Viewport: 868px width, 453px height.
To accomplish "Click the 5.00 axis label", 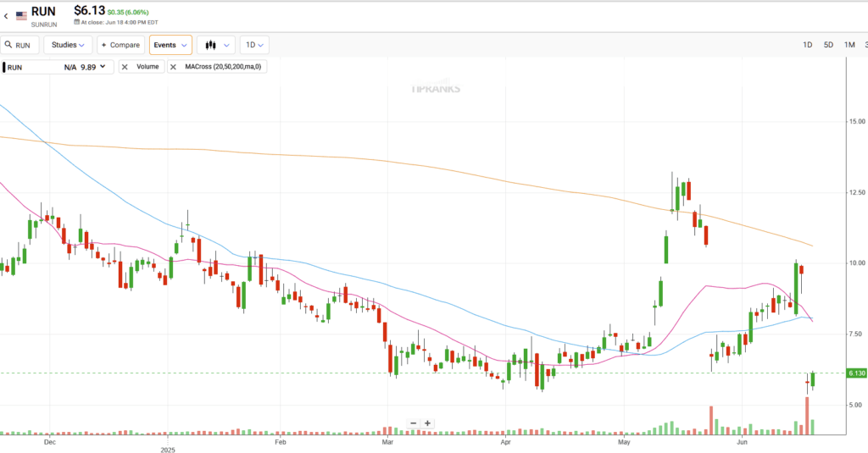I will [x=855, y=405].
